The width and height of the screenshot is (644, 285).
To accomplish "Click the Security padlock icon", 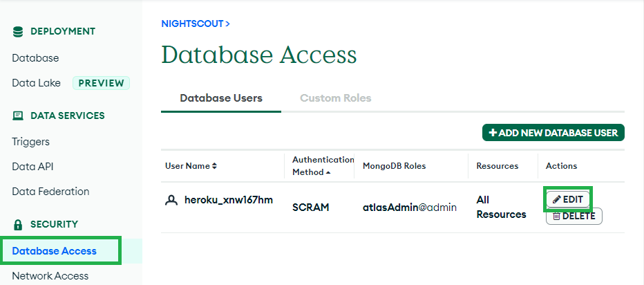I will pos(18,225).
